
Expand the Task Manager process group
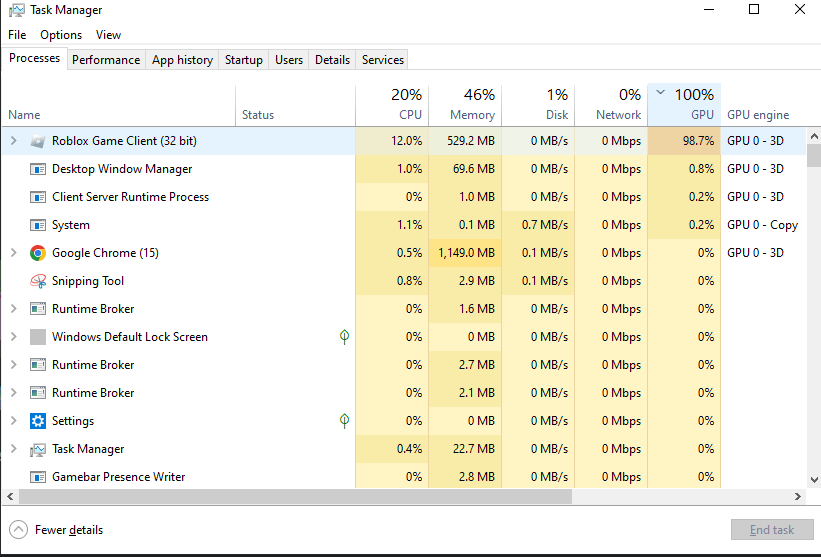(14, 449)
